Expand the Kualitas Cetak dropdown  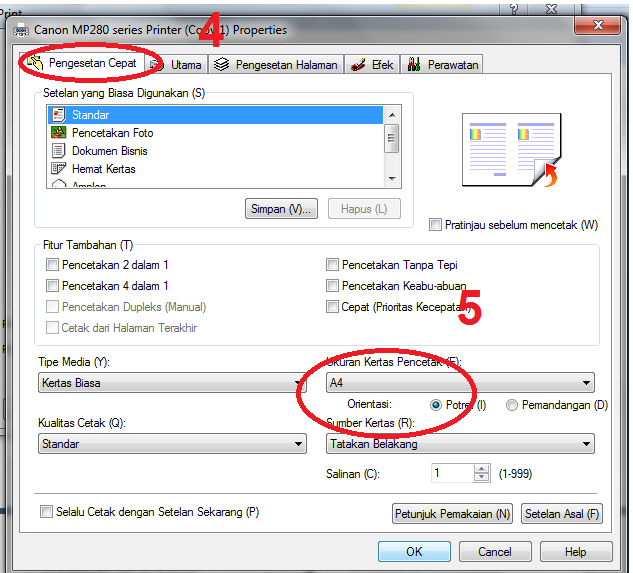(x=172, y=443)
